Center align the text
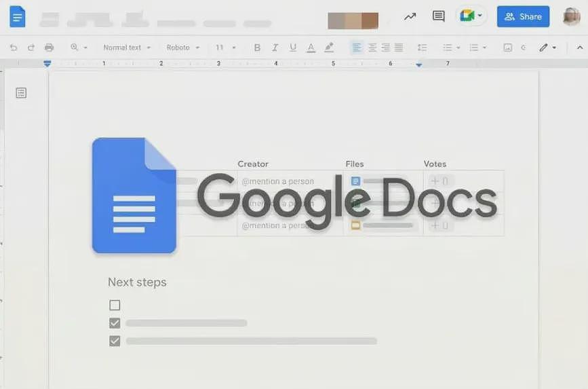Image resolution: width=588 pixels, height=389 pixels. [x=372, y=48]
